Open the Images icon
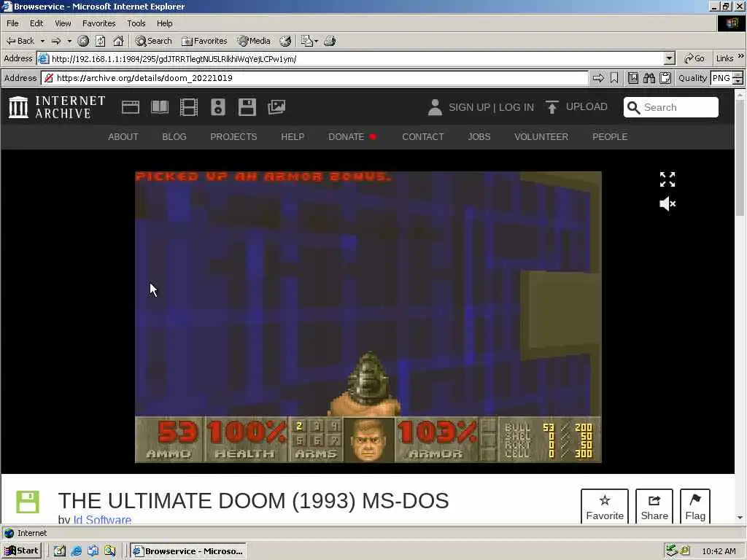This screenshot has width=747, height=560. tap(276, 107)
